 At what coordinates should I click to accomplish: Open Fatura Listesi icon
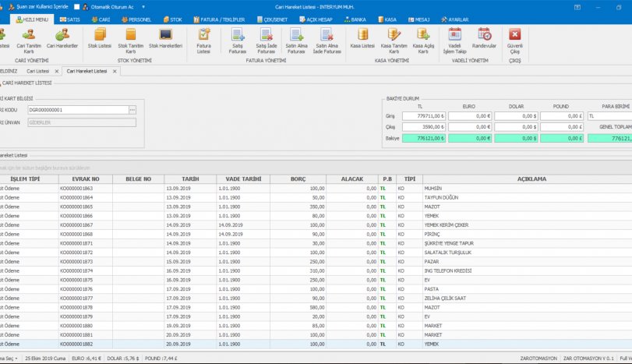coord(203,41)
